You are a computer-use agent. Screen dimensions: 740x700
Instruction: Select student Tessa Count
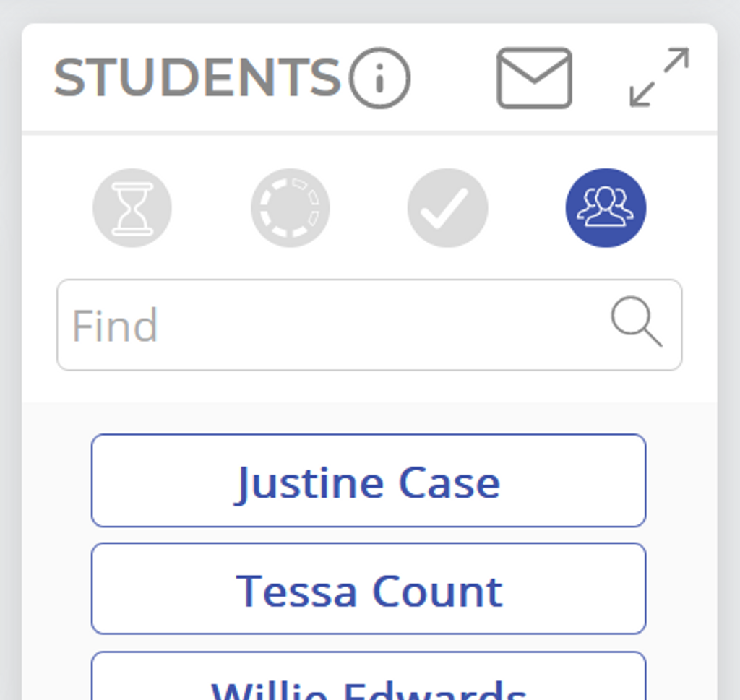click(369, 589)
